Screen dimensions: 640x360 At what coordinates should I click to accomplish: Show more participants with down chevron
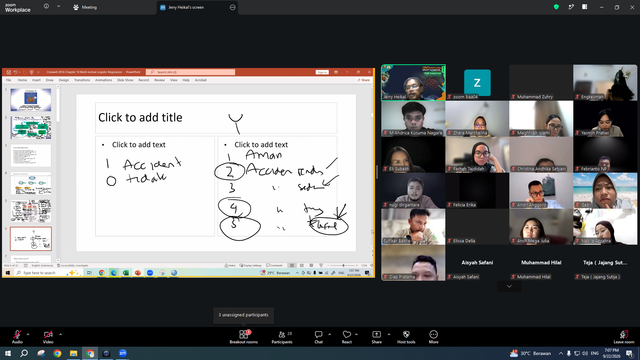tap(509, 286)
